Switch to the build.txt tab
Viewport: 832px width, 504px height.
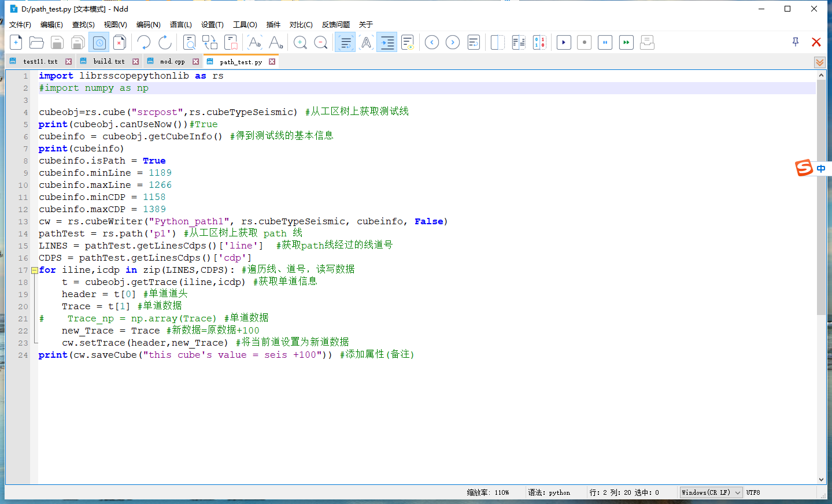click(x=109, y=61)
